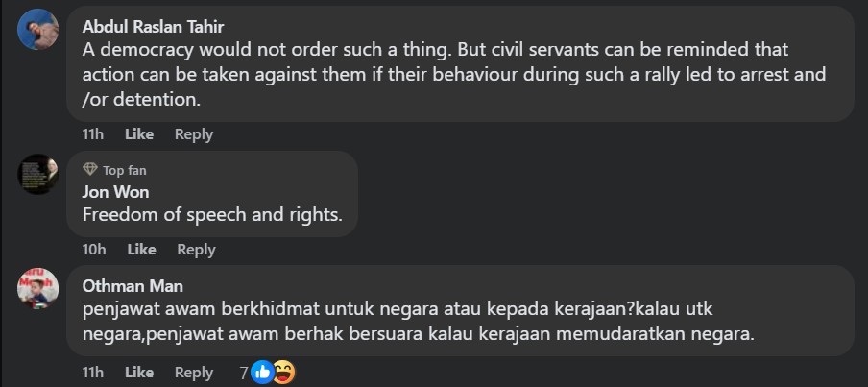868x387 pixels.
Task: Reply to Abdul Raslan Tahir's comment
Action: click(194, 134)
